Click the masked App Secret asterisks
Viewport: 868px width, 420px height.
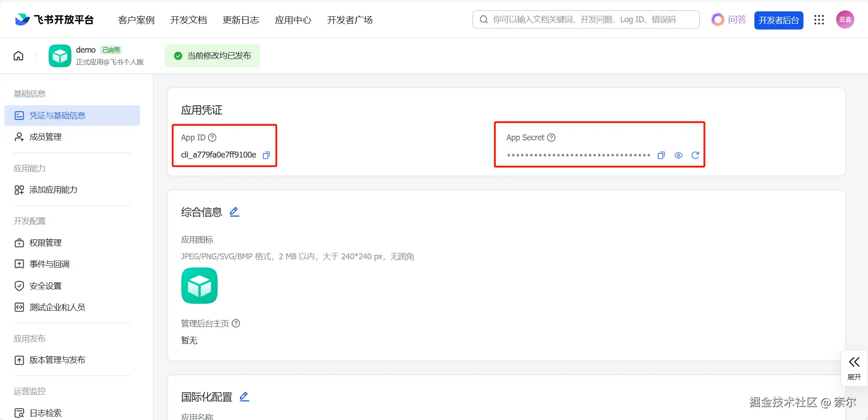coord(579,156)
